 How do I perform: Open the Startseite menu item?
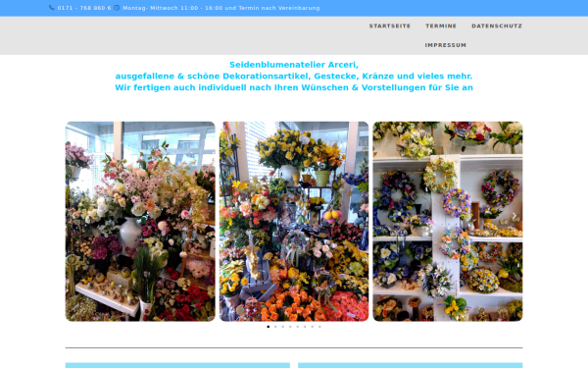click(390, 26)
